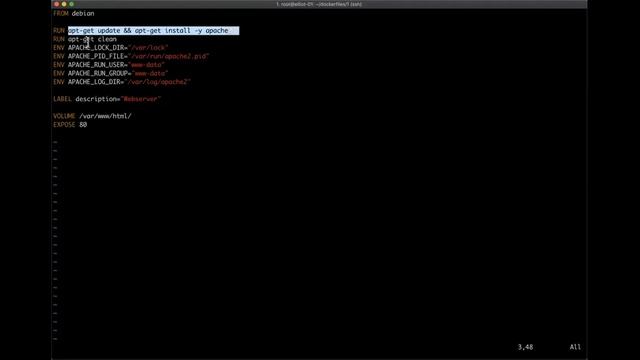Maximize the terminal using green button
Screen dimensions: 640x360
coord(72,4)
